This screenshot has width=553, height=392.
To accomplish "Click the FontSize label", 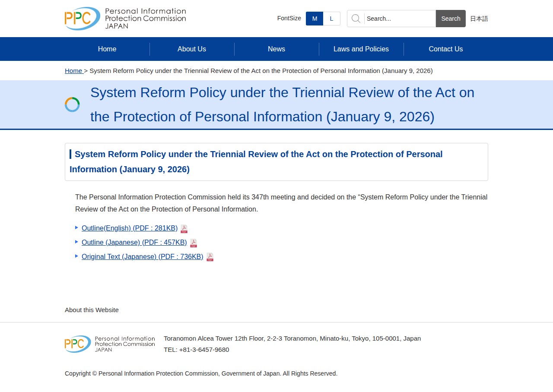I will 289,18.
